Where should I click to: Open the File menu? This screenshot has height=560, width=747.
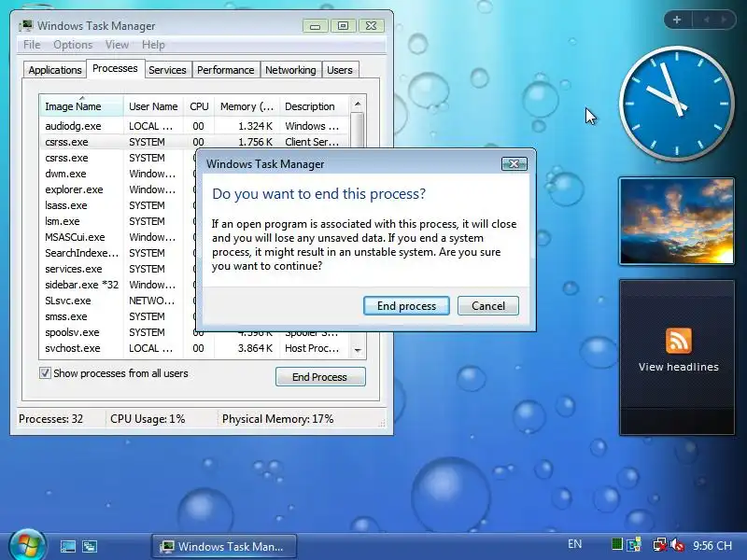[32, 45]
